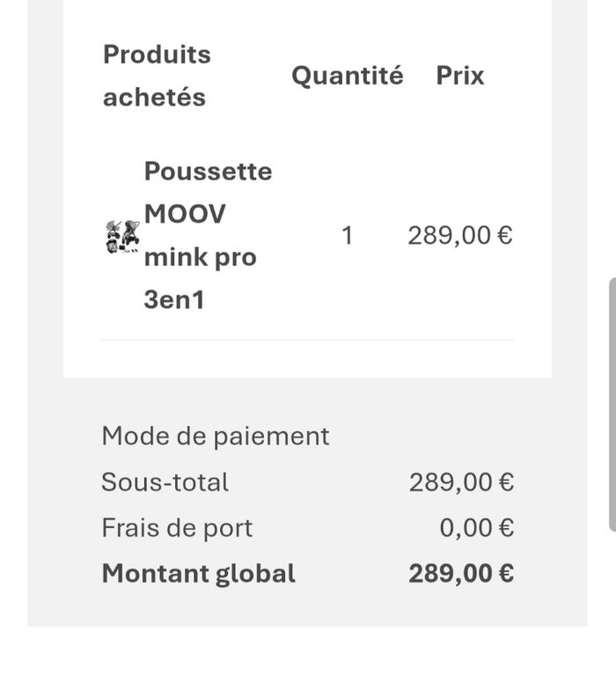The width and height of the screenshot is (616, 675).
Task: Click empty white space below the product divider
Action: tap(307, 359)
